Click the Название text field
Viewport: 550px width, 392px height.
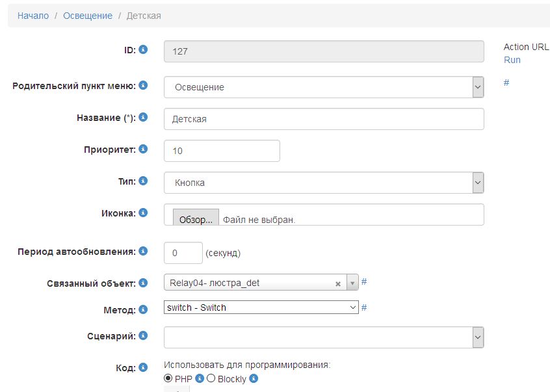point(324,119)
